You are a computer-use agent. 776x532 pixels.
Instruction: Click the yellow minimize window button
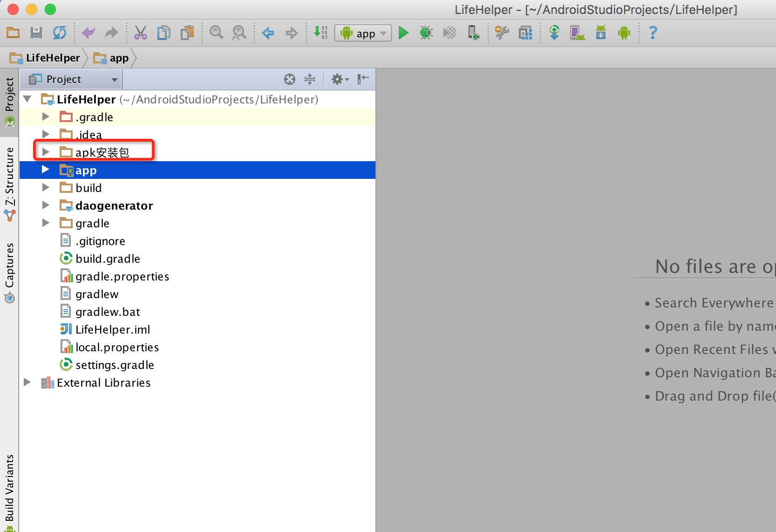click(32, 9)
